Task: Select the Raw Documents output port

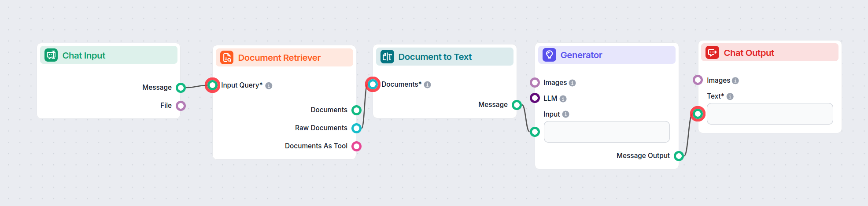Action: (357, 128)
